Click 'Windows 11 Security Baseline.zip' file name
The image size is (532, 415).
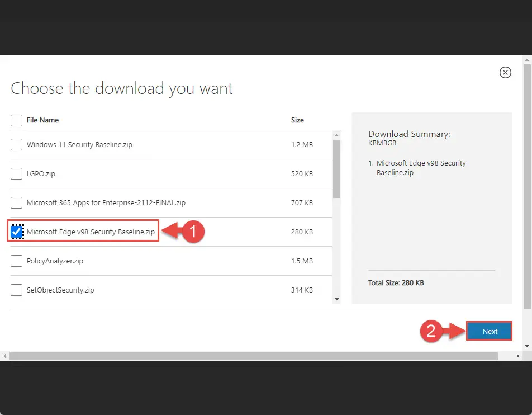click(79, 145)
